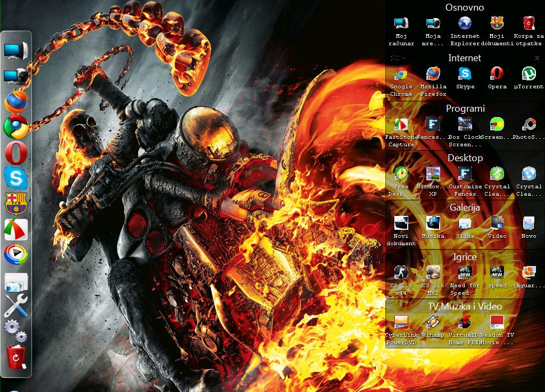Launch Skype from the left dock
Image resolution: width=545 pixels, height=392 pixels.
(16, 178)
